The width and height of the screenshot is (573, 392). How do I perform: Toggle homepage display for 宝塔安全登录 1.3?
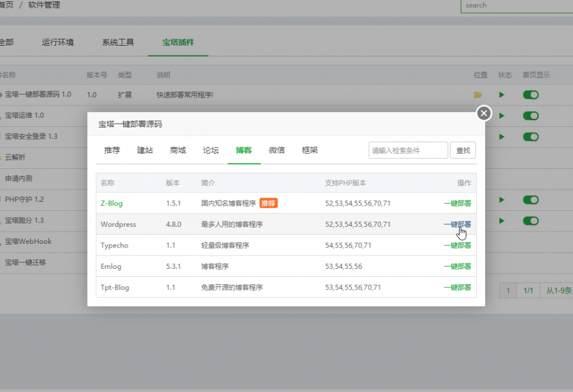pyautogui.click(x=530, y=137)
